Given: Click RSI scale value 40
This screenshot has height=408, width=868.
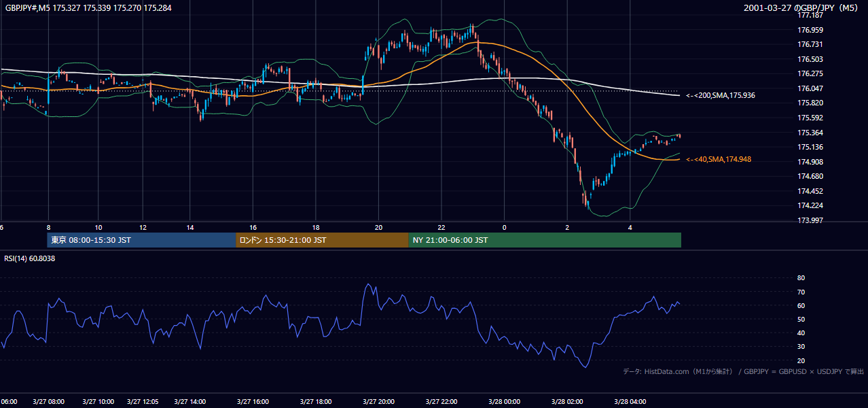Looking at the screenshot, I should (x=801, y=333).
